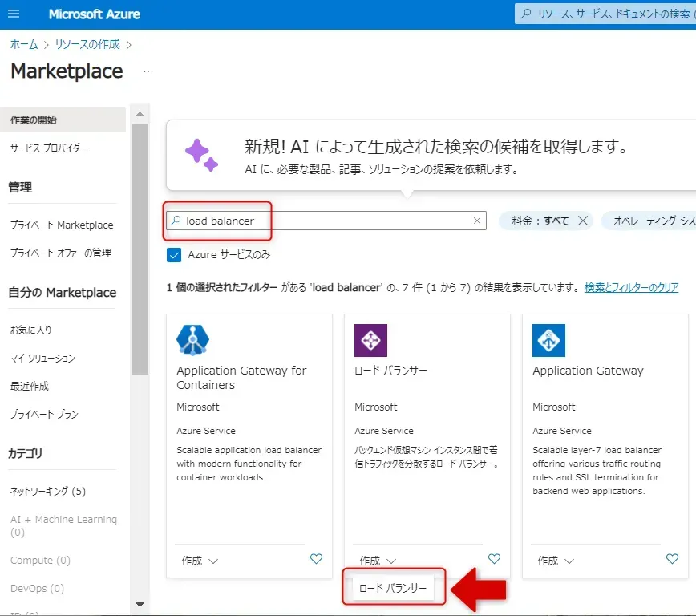Expand 作成 dropdown on Application Gateway for Containers
696x616 pixels.
[200, 561]
